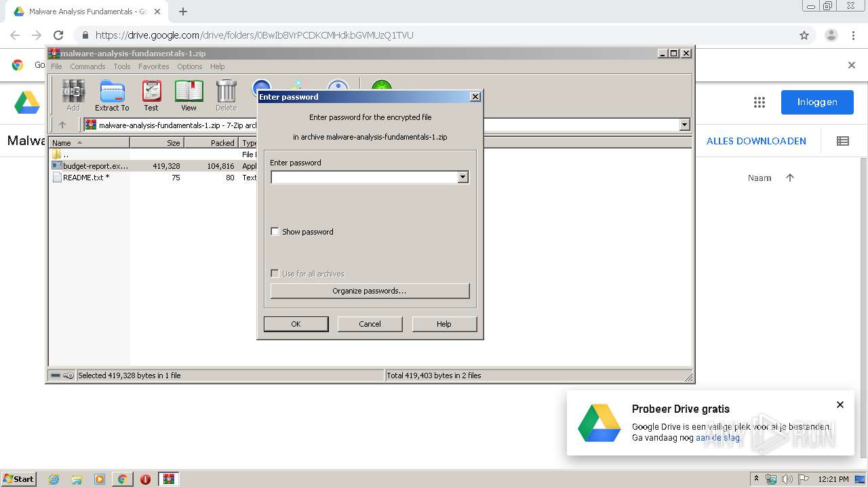This screenshot has height=488, width=868.
Task: Click the Opera icon in taskbar
Action: coord(145,479)
